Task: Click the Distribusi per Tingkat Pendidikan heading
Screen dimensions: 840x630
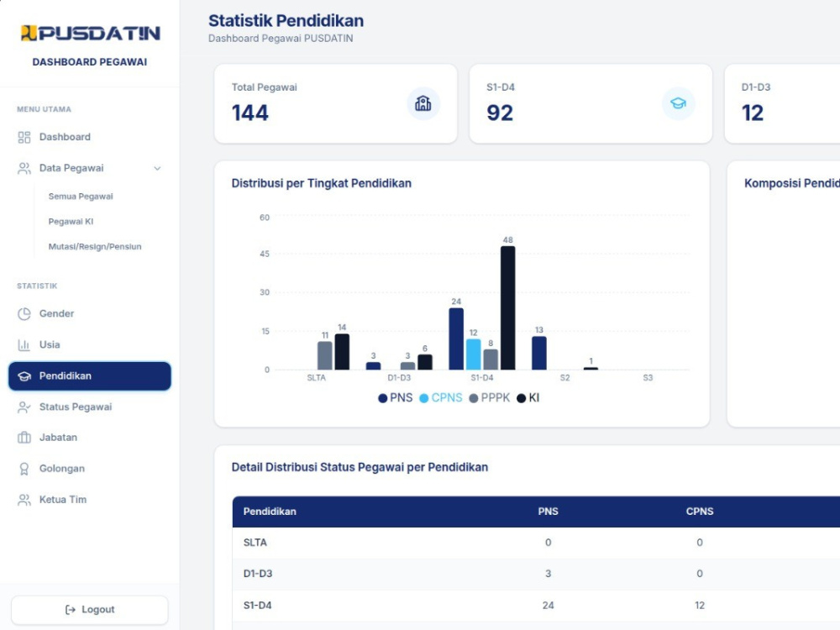Action: tap(322, 183)
